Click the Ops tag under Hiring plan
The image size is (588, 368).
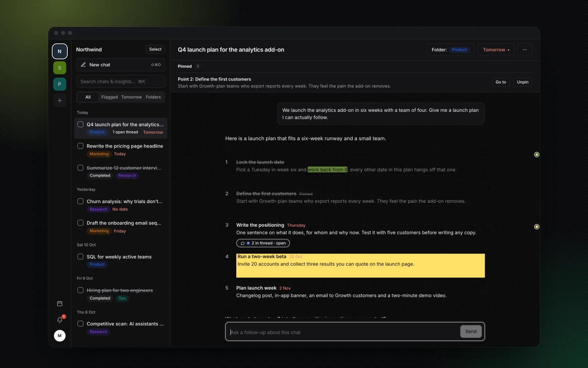tap(122, 298)
